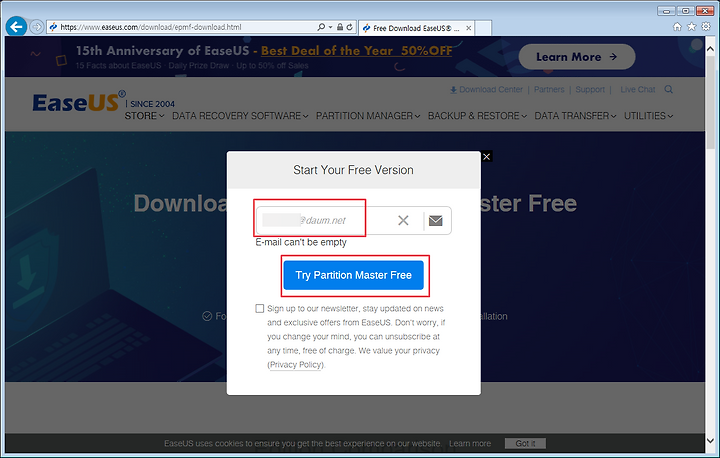Click the 'E-mail can't be empty' message

[x=301, y=242]
